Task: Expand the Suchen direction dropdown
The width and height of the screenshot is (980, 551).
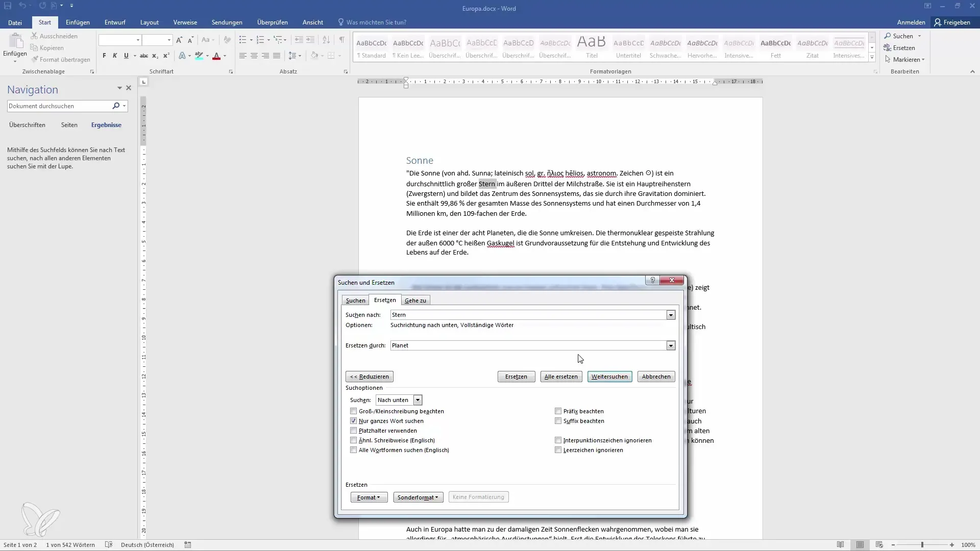Action: pyautogui.click(x=419, y=399)
